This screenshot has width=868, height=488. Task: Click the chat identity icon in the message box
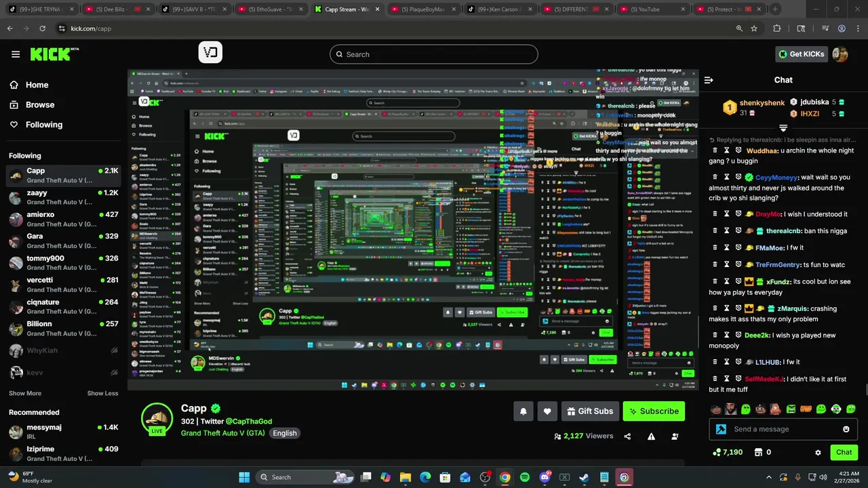[721, 429]
